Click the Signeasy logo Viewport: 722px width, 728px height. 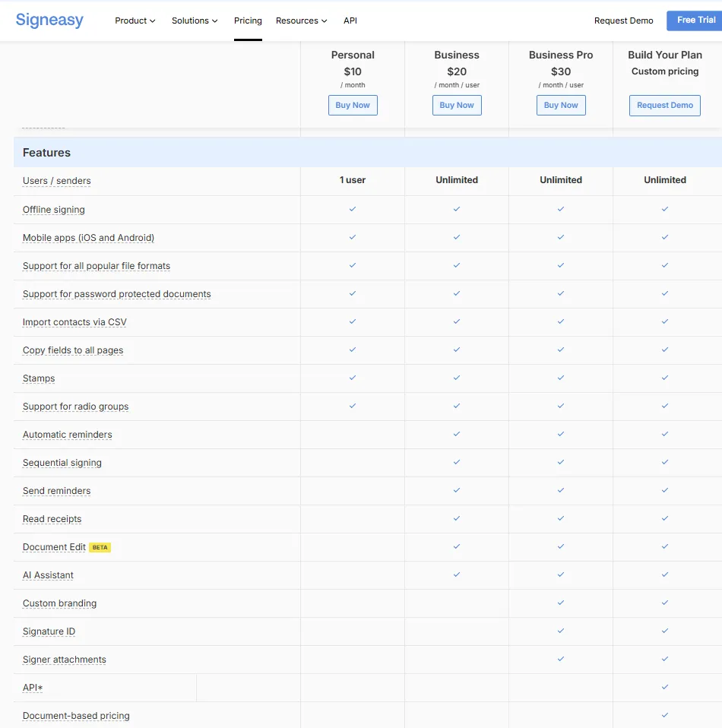tap(49, 20)
